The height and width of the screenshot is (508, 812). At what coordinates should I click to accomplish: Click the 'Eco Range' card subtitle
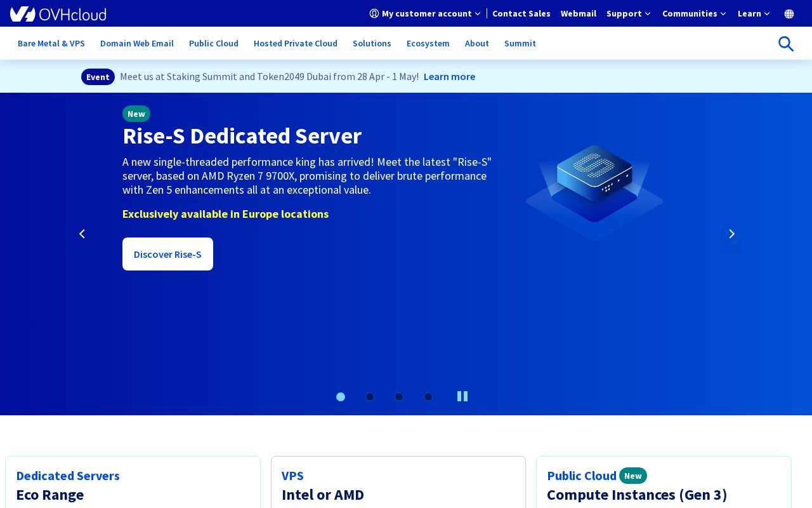[x=50, y=495]
